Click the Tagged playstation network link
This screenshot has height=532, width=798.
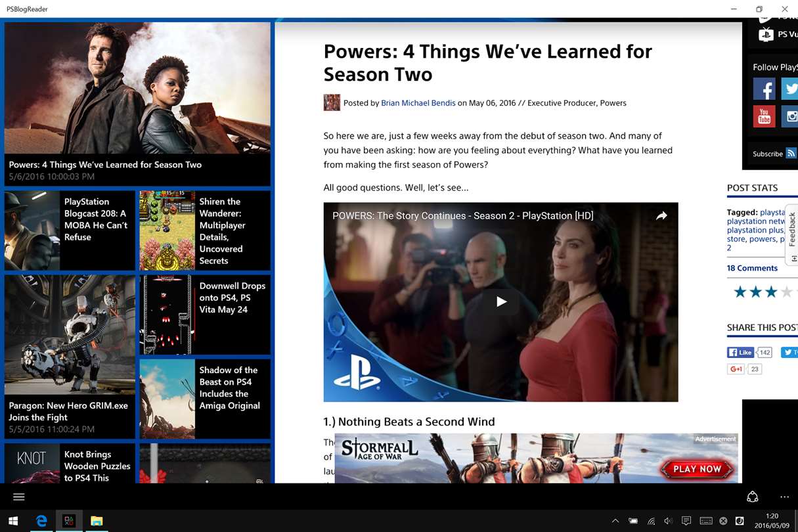(756, 221)
